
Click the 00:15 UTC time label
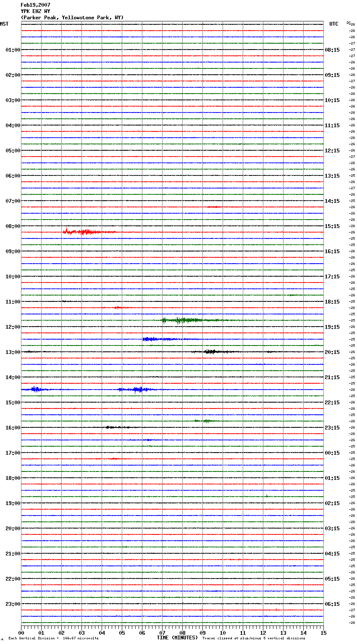332,453
